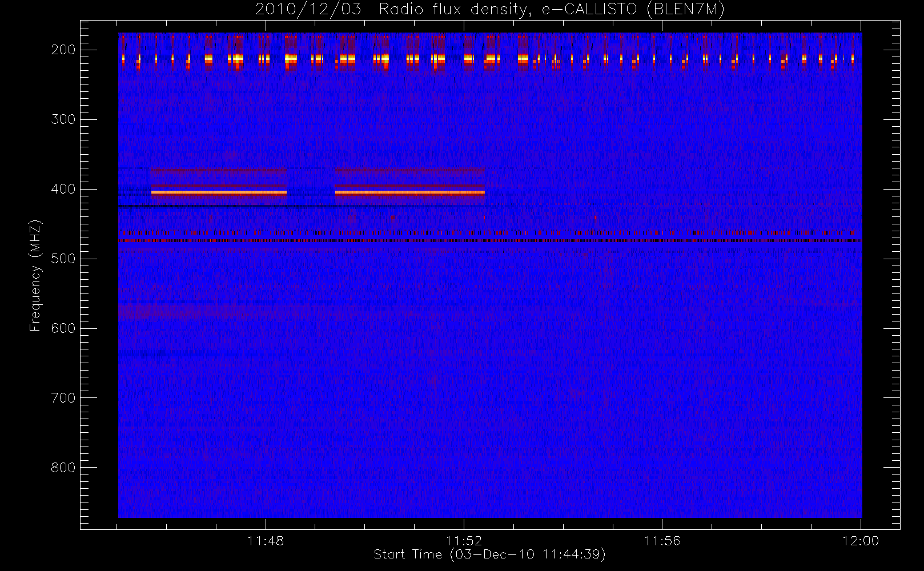This screenshot has width=924, height=571.
Task: Click the 300 frequency tick label
Action: tap(63, 119)
